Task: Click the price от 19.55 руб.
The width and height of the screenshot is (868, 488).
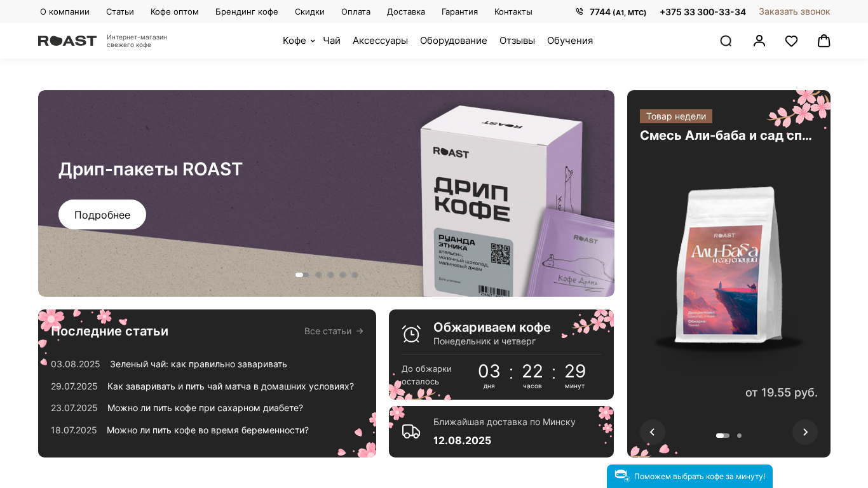Action: tap(782, 393)
